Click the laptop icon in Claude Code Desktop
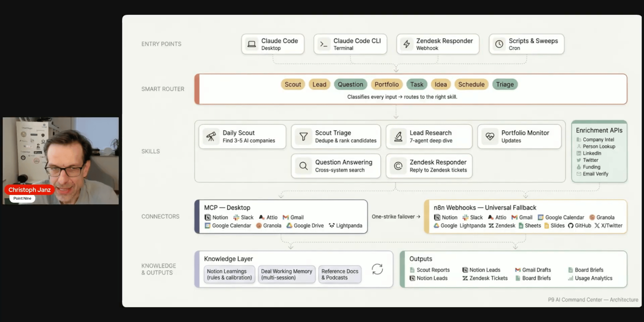The width and height of the screenshot is (644, 322). [252, 44]
